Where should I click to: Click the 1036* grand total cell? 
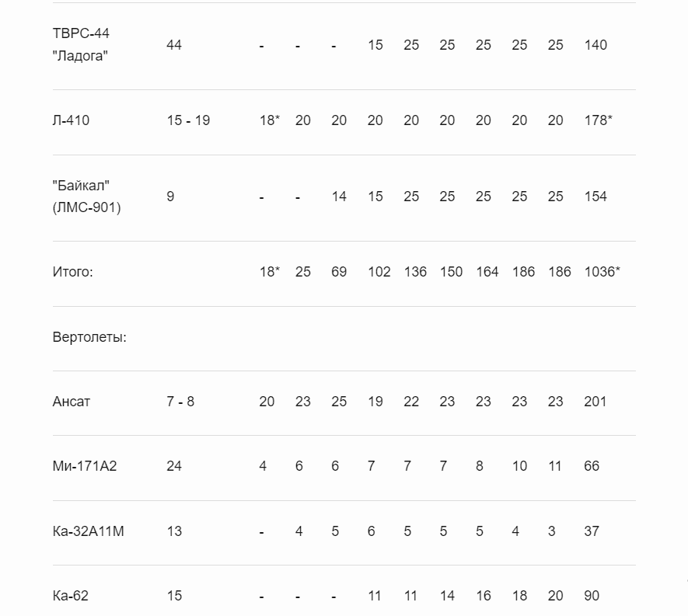point(602,272)
